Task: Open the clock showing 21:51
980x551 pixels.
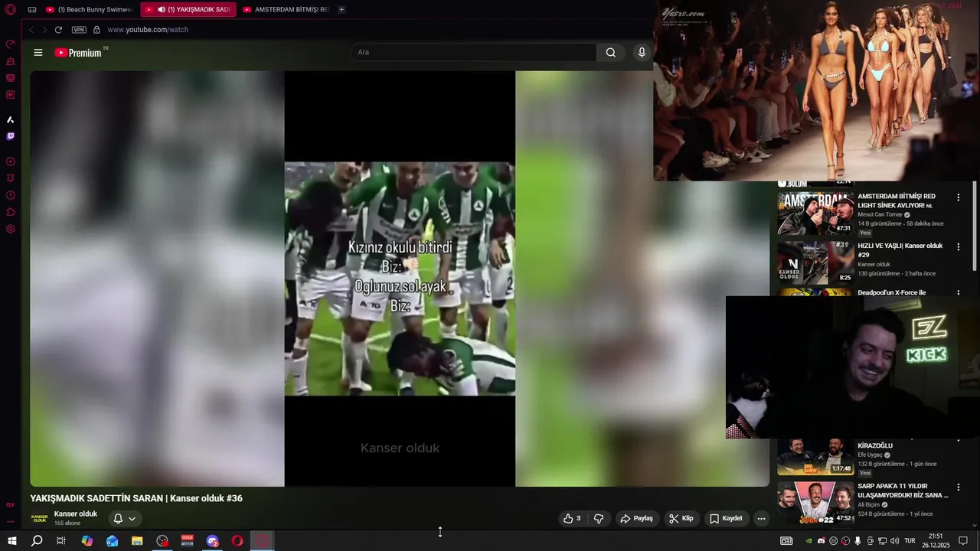Action: click(936, 541)
